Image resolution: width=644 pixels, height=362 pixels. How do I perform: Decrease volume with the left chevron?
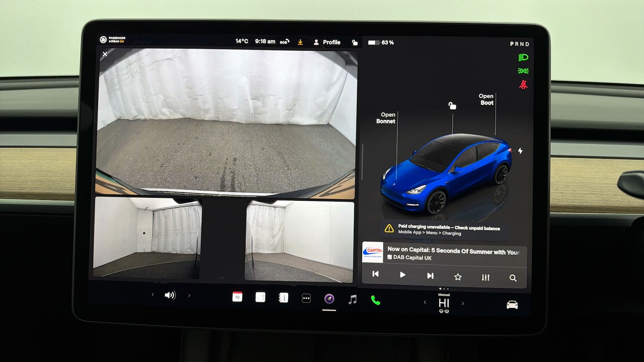(152, 296)
